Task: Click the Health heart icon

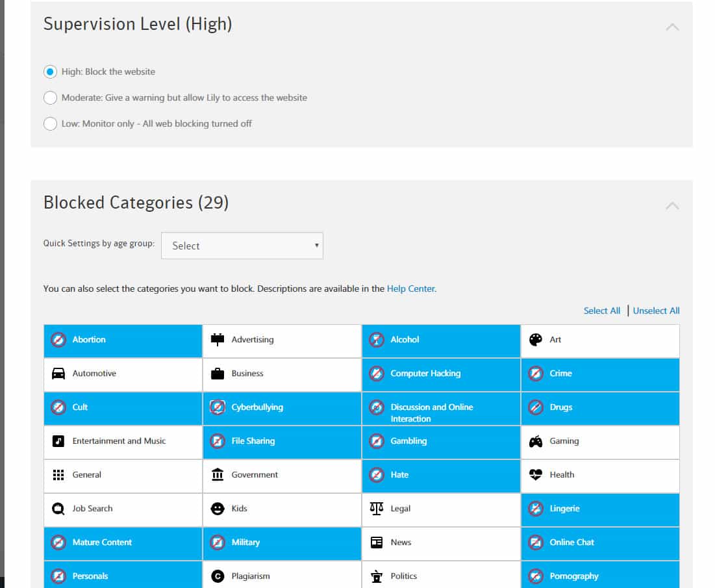Action: [535, 474]
